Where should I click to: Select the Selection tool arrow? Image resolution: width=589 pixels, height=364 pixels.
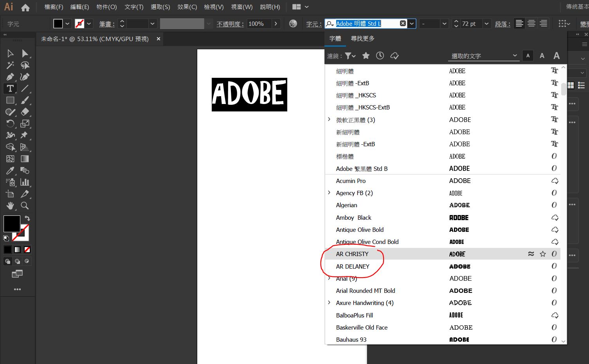click(11, 54)
